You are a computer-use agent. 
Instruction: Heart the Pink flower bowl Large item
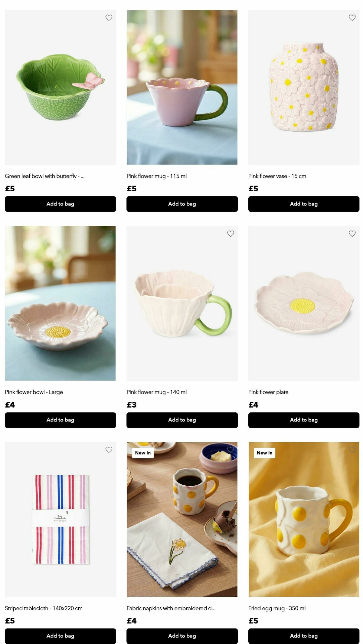[x=109, y=233]
